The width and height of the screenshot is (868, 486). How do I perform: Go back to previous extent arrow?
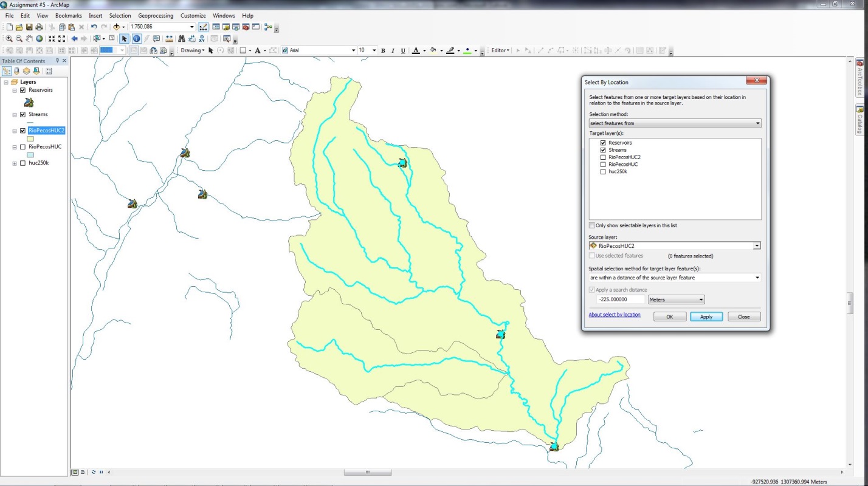click(74, 38)
